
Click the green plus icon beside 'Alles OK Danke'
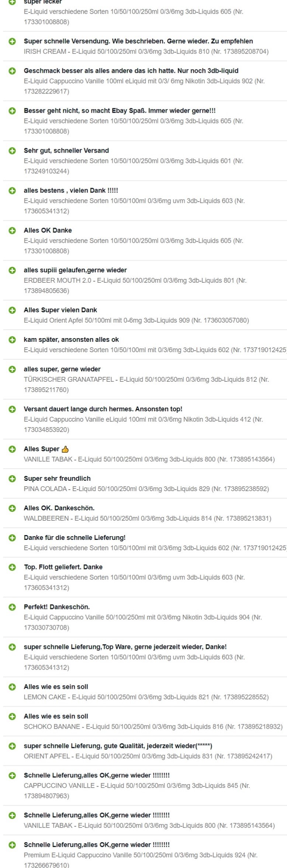tap(12, 230)
